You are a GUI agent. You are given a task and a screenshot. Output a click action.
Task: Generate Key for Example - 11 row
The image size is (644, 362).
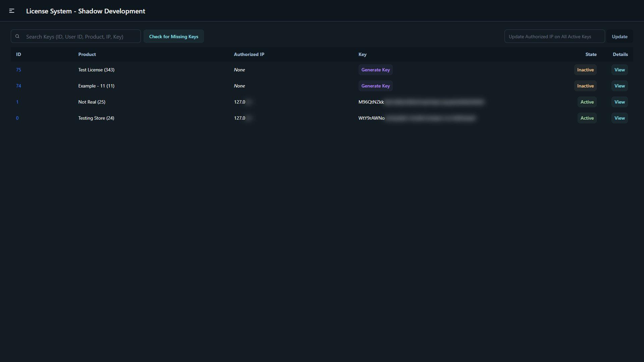coord(375,86)
